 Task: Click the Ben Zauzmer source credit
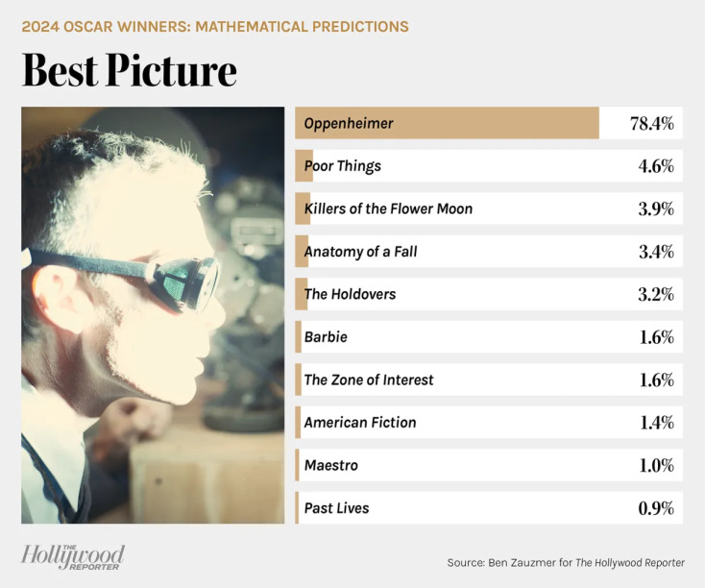pyautogui.click(x=566, y=562)
